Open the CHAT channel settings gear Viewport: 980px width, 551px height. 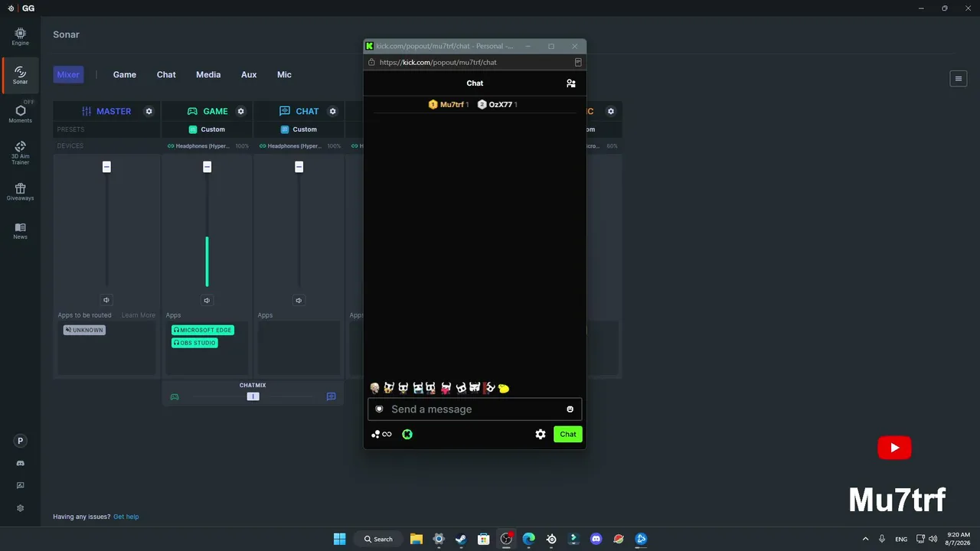click(x=332, y=111)
